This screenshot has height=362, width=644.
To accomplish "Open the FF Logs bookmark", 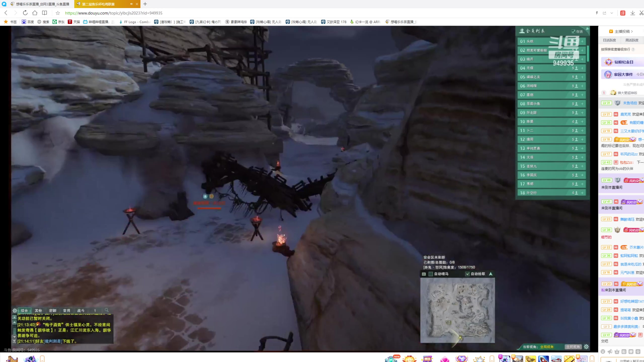I will coord(134,22).
